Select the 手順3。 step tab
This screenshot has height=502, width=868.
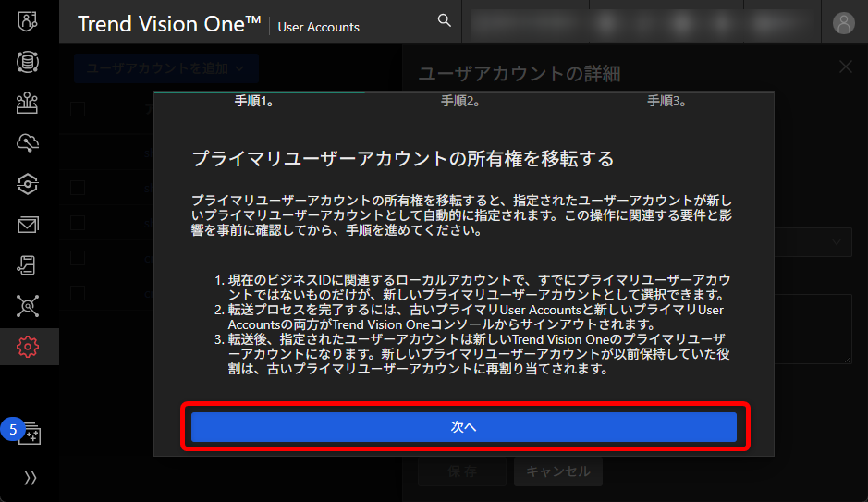667,102
